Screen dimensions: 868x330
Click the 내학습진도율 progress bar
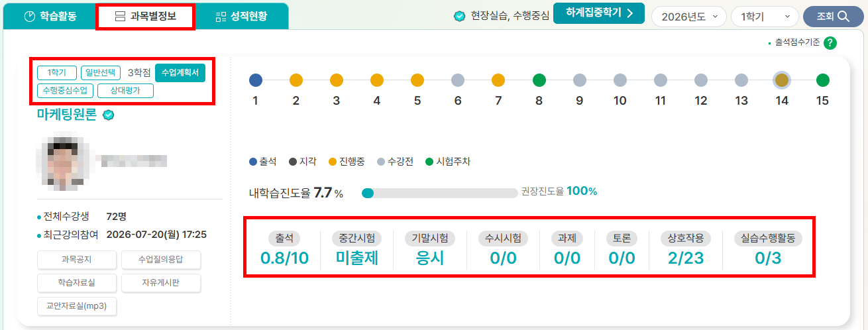tap(439, 193)
